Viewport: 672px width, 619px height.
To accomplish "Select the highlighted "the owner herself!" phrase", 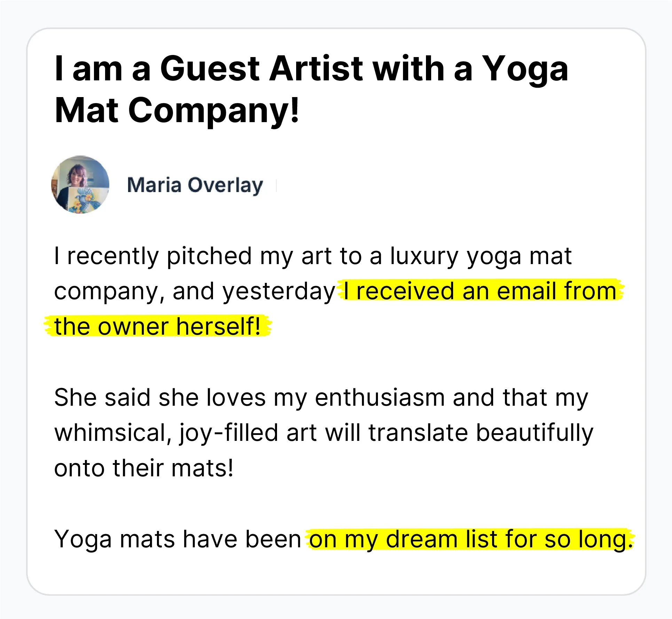I will (x=157, y=326).
